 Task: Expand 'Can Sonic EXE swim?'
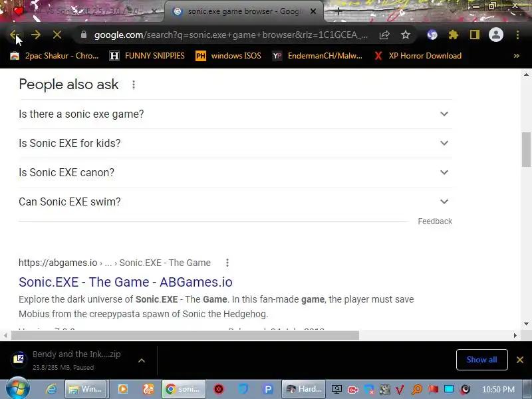click(235, 201)
